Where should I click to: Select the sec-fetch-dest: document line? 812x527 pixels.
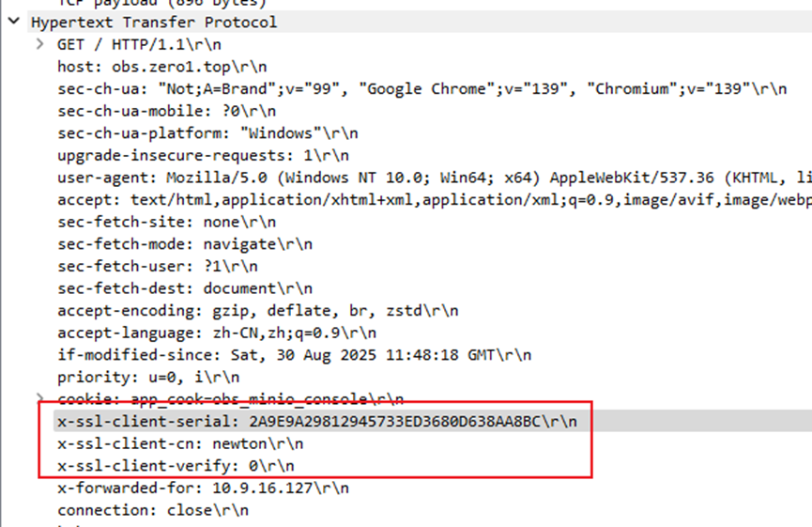click(x=185, y=288)
